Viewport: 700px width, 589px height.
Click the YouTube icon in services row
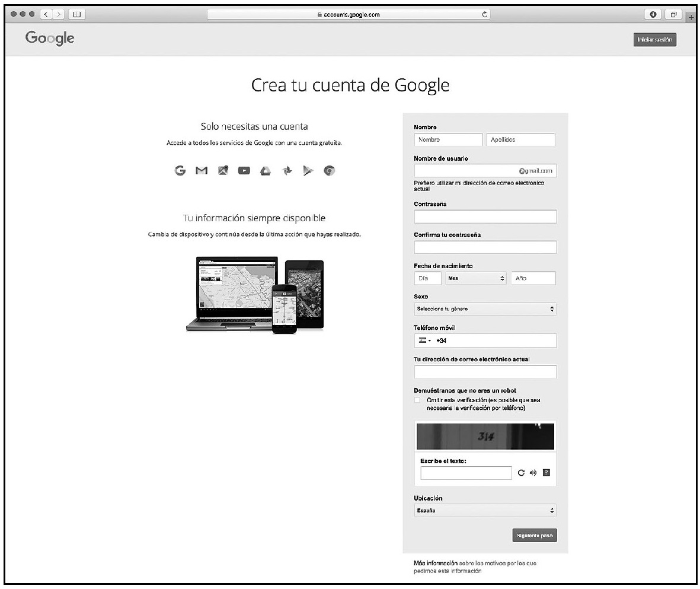[x=244, y=170]
